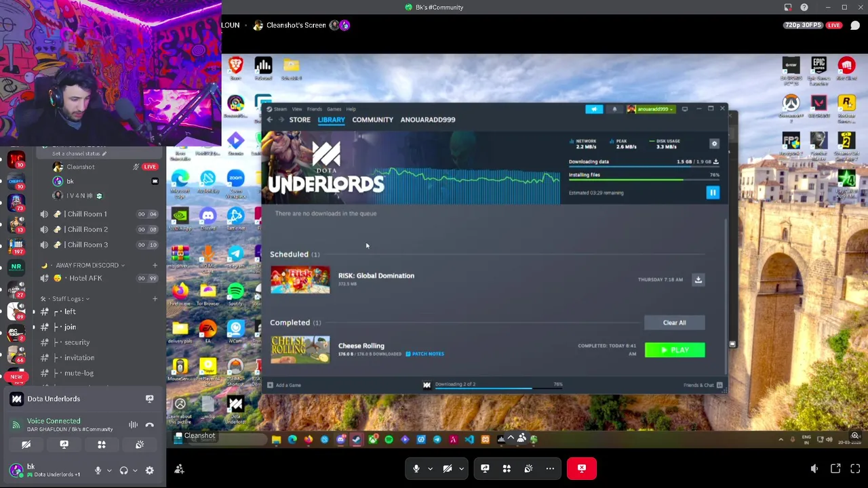Open ANOUARADD999 profile tab
Screen dimensions: 868x488
pos(427,120)
